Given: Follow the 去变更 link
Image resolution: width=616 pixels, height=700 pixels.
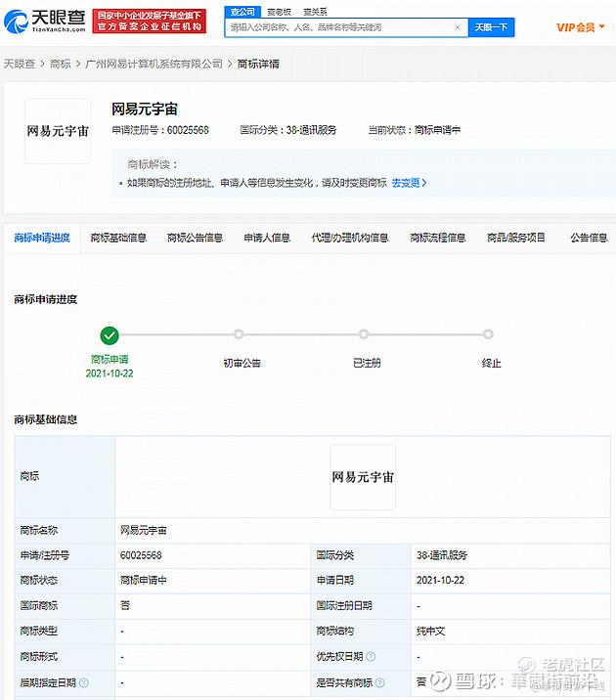Looking at the screenshot, I should pos(409,183).
